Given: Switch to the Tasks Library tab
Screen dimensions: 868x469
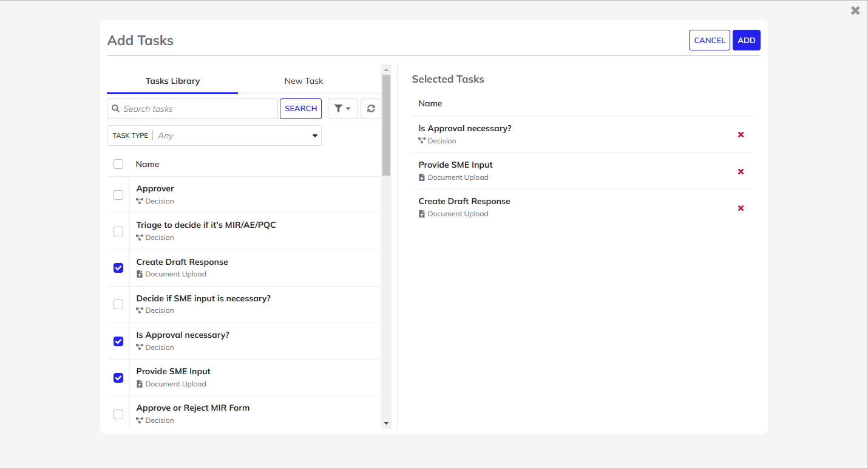Looking at the screenshot, I should point(172,81).
